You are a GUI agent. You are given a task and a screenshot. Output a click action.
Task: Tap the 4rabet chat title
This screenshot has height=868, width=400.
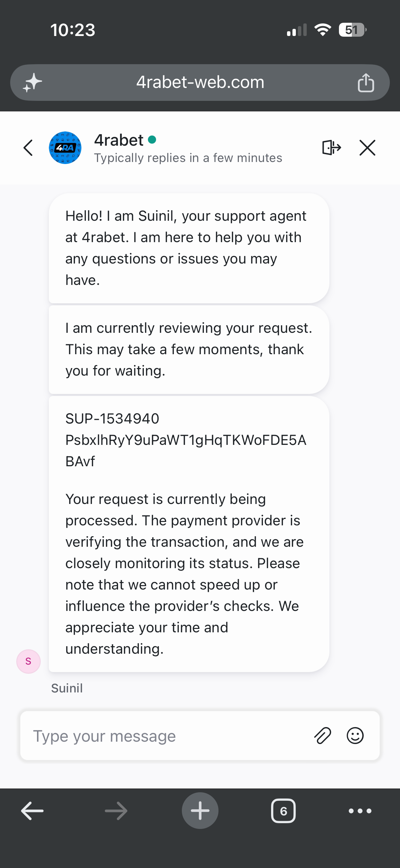click(119, 140)
